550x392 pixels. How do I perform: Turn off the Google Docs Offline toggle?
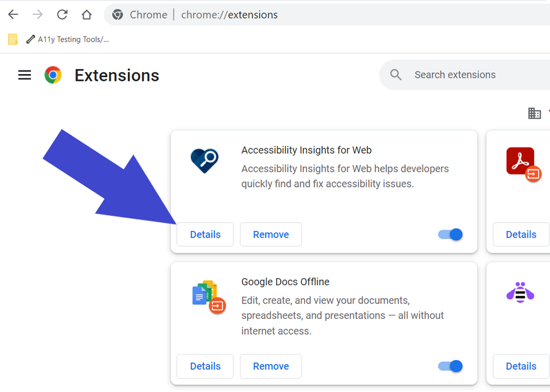point(450,366)
